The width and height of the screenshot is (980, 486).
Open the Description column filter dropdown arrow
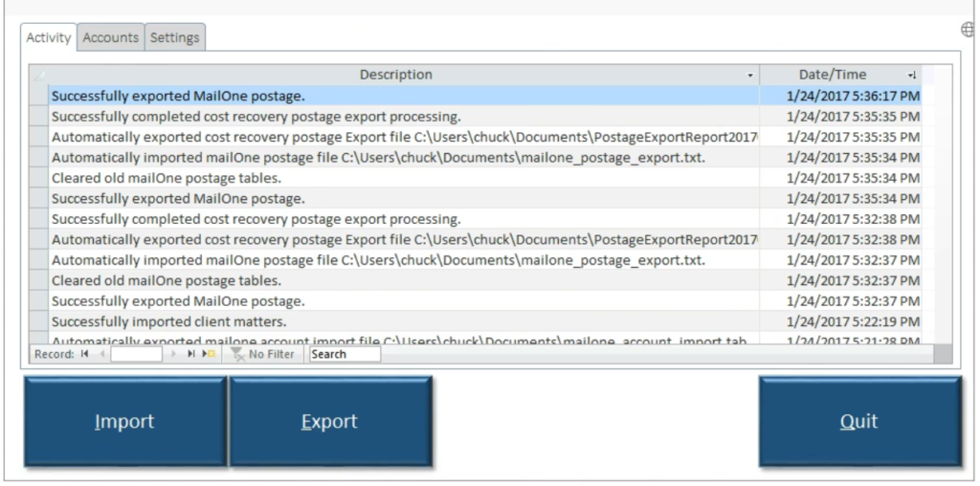coord(750,76)
